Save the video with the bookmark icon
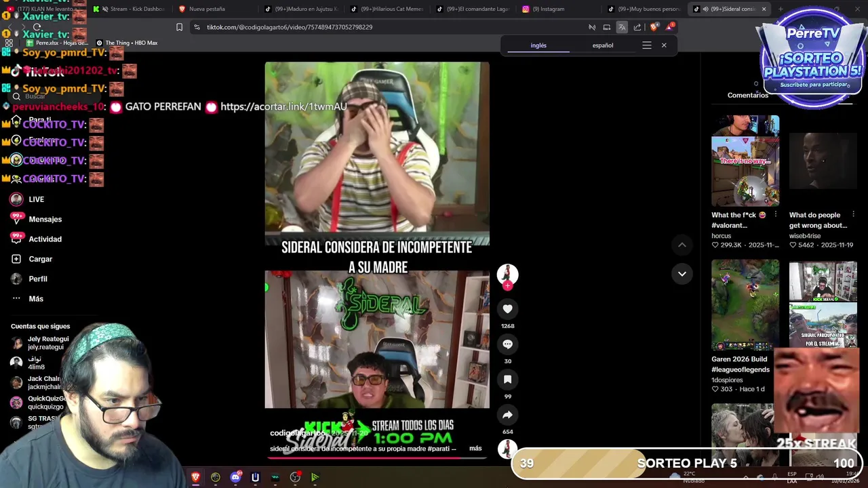 (507, 380)
